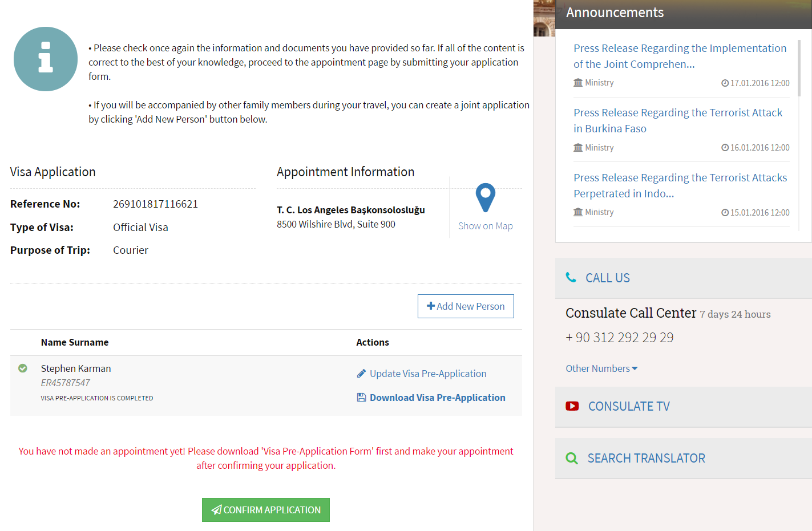Open the CALL US section header
The height and width of the screenshot is (531, 812).
pos(684,278)
